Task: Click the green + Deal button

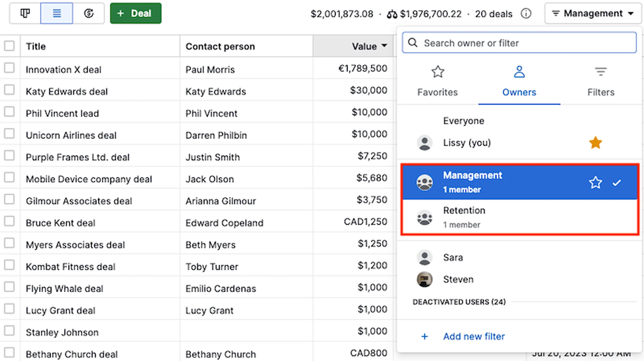Action: [x=136, y=13]
